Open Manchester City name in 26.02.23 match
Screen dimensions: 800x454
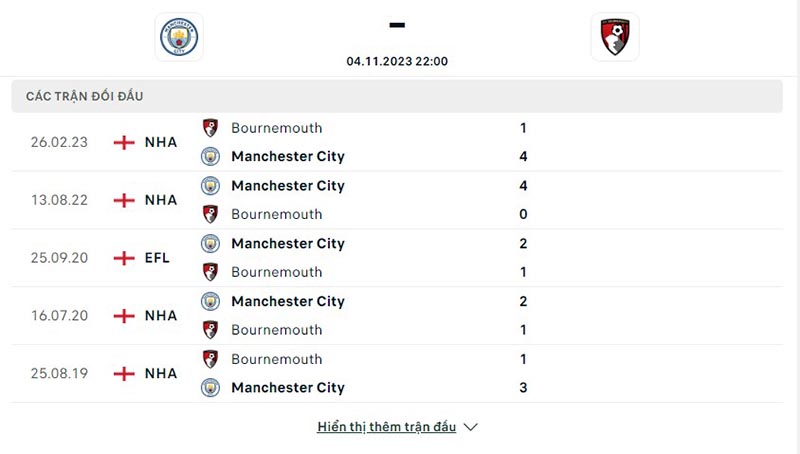pos(287,156)
